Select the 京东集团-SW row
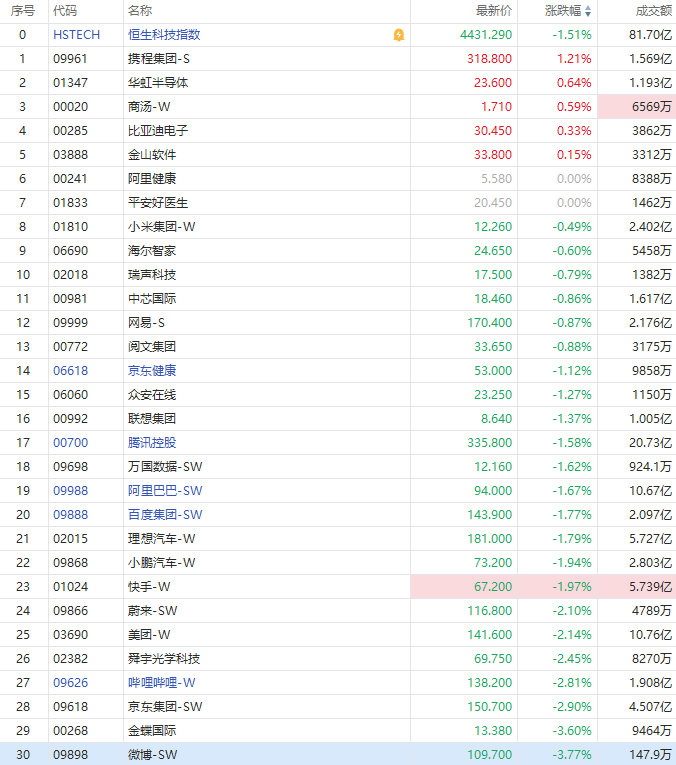This screenshot has height=765, width=676. click(x=338, y=706)
